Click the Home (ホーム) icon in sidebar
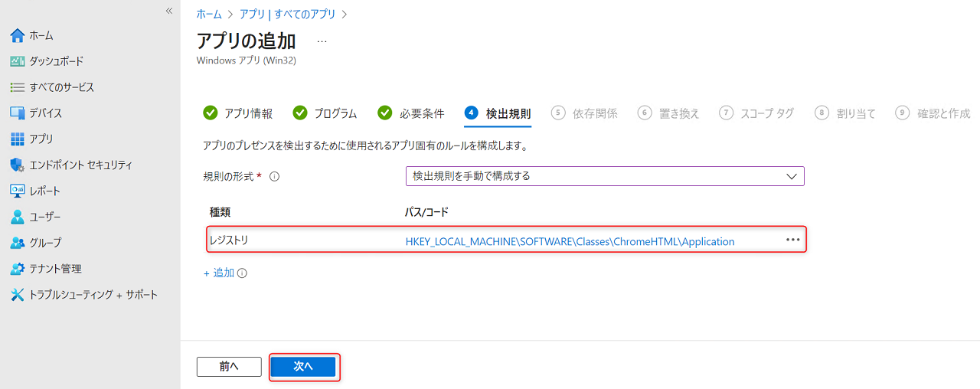Screen dimensions: 980x389 click(17, 36)
